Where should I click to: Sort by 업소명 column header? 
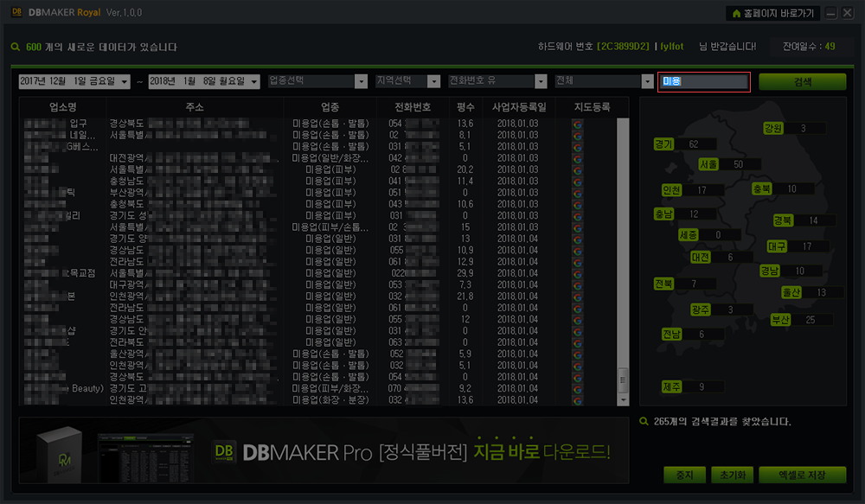pyautogui.click(x=63, y=107)
